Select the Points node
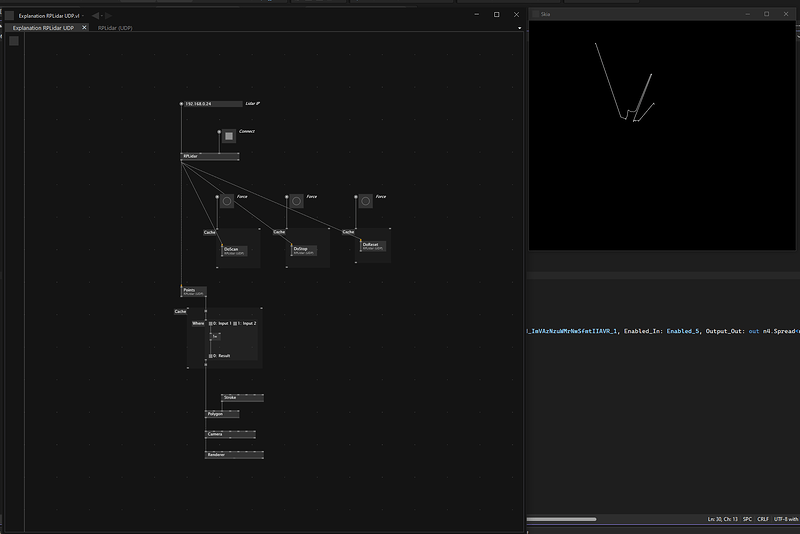This screenshot has height=534, width=800. [x=194, y=291]
